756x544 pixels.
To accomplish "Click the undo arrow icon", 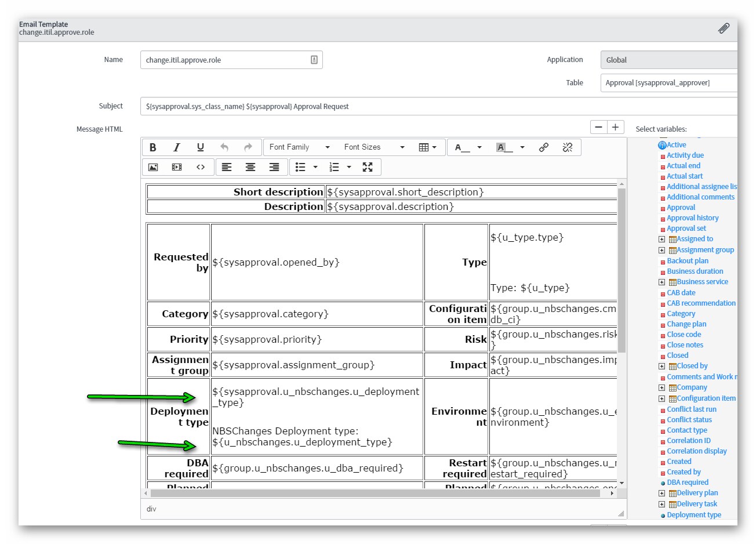I will click(x=224, y=147).
